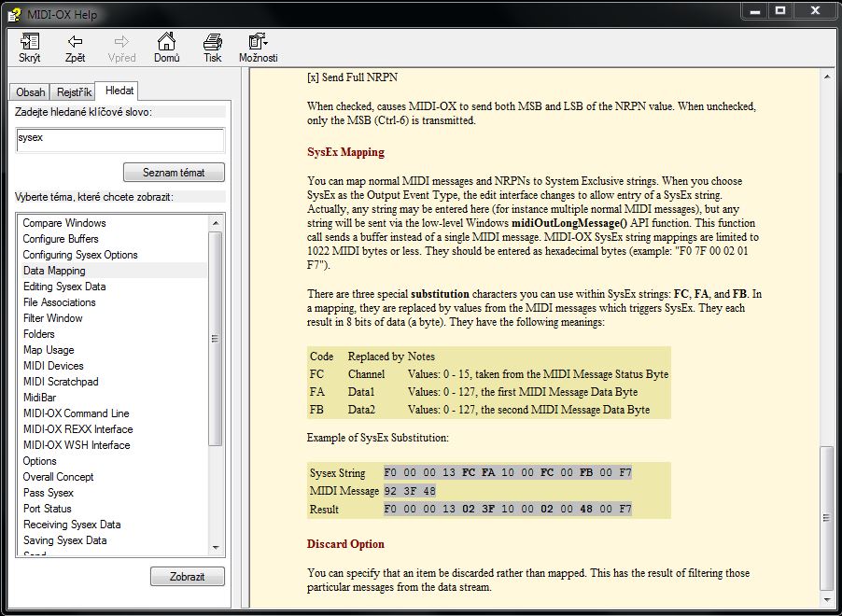Open the Filter Window topic
842x616 pixels.
coord(53,318)
